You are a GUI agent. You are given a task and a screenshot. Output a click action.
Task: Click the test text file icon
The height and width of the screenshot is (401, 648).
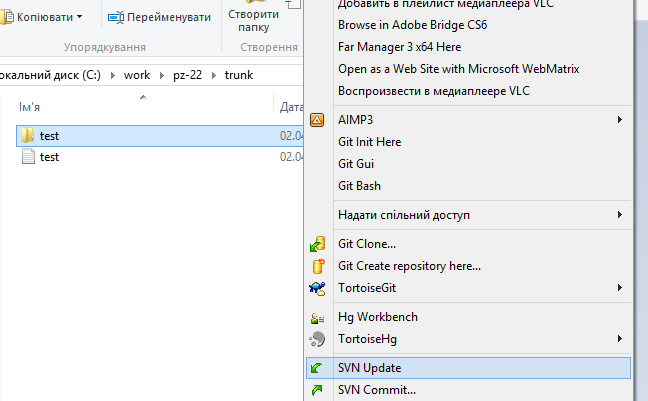(x=28, y=157)
